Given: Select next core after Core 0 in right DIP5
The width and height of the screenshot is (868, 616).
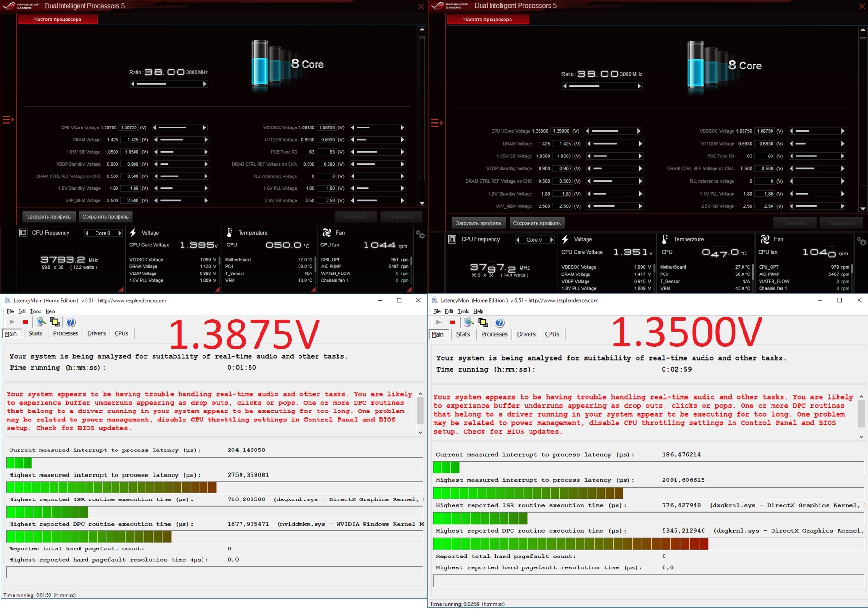Looking at the screenshot, I should pyautogui.click(x=551, y=240).
